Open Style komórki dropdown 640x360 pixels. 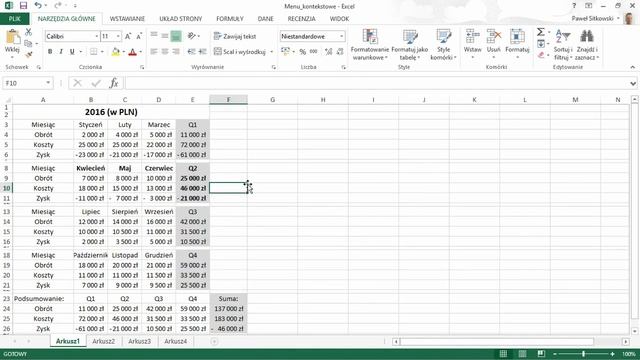pos(443,45)
